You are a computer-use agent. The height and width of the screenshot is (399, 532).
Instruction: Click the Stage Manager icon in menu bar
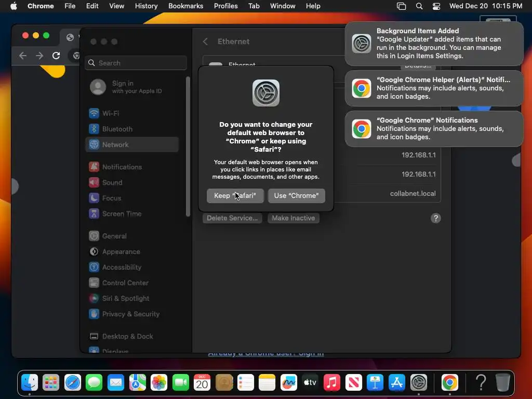point(402,6)
